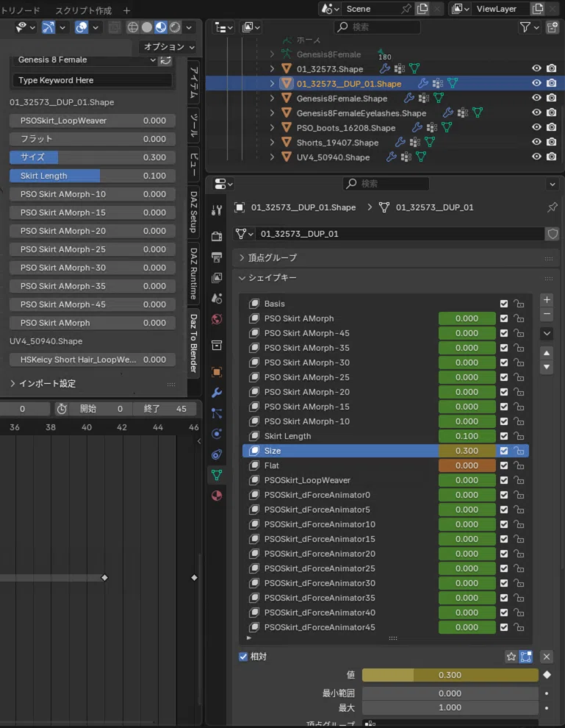Open the View Layer properties tab icon
This screenshot has width=565, height=728.
pos(217,278)
